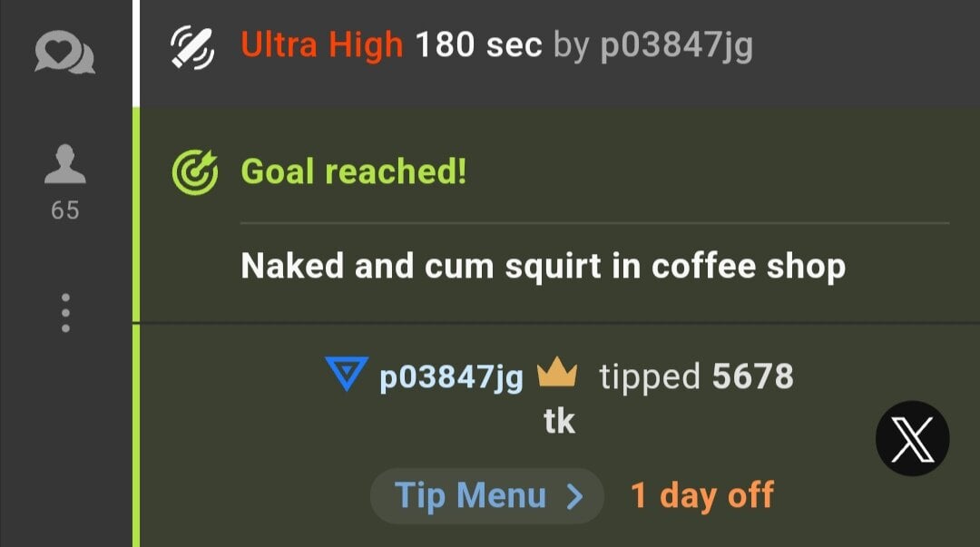Open the chat bubbles with heart icon

pyautogui.click(x=65, y=53)
